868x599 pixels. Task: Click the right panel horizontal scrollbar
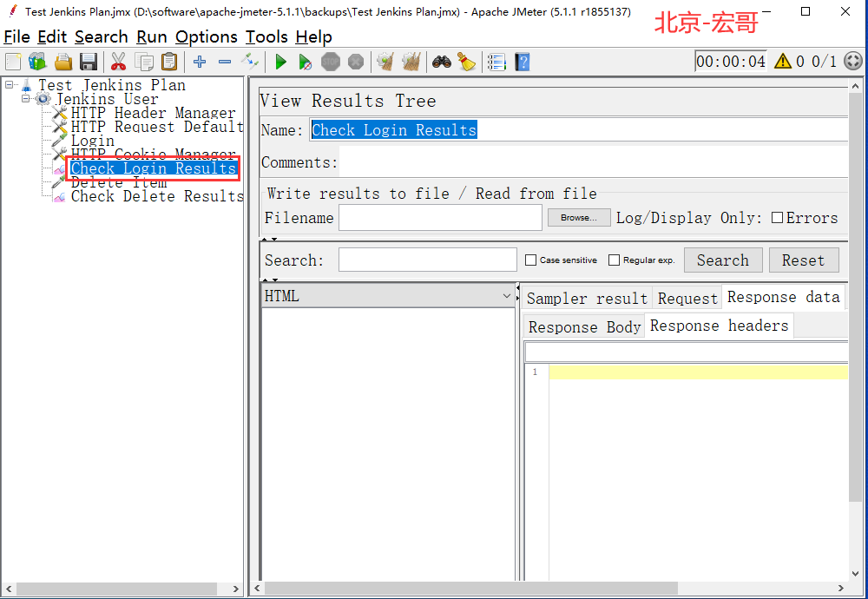[471, 588]
